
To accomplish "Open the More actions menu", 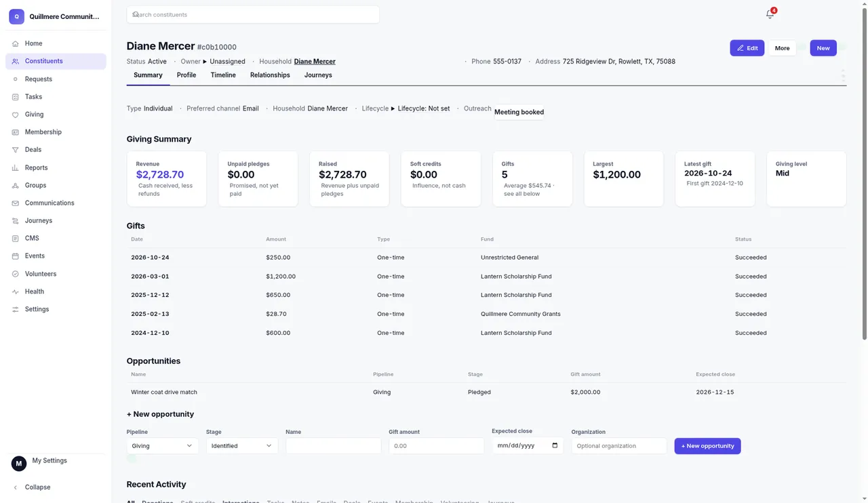I will (x=782, y=48).
